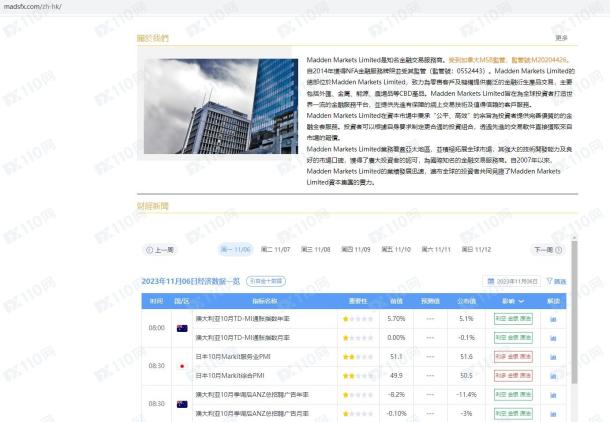Click the filter funnel icon above the table
This screenshot has height=422, width=610.
click(x=549, y=281)
